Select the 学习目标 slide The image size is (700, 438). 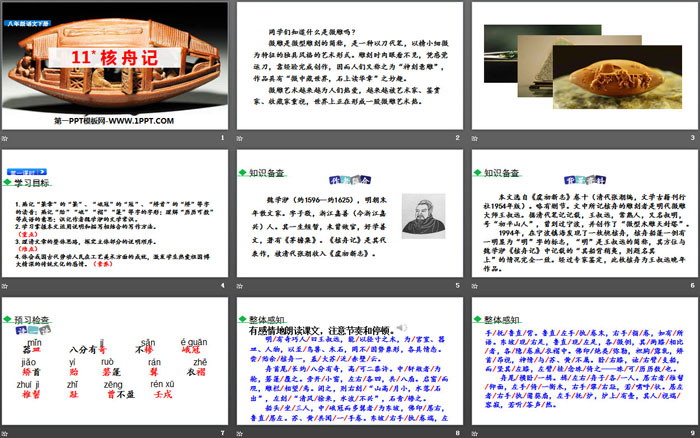(116, 210)
